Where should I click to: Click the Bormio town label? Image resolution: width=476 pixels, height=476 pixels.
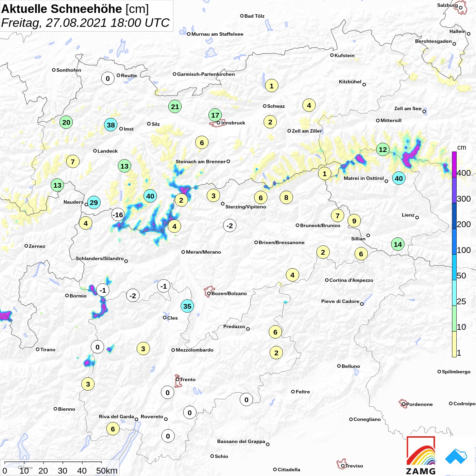click(78, 296)
